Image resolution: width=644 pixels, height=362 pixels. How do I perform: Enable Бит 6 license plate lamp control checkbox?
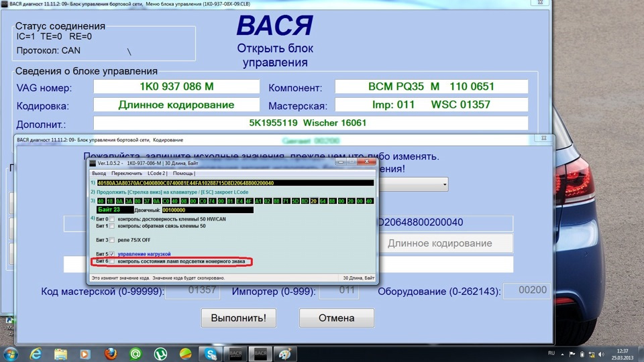point(112,261)
